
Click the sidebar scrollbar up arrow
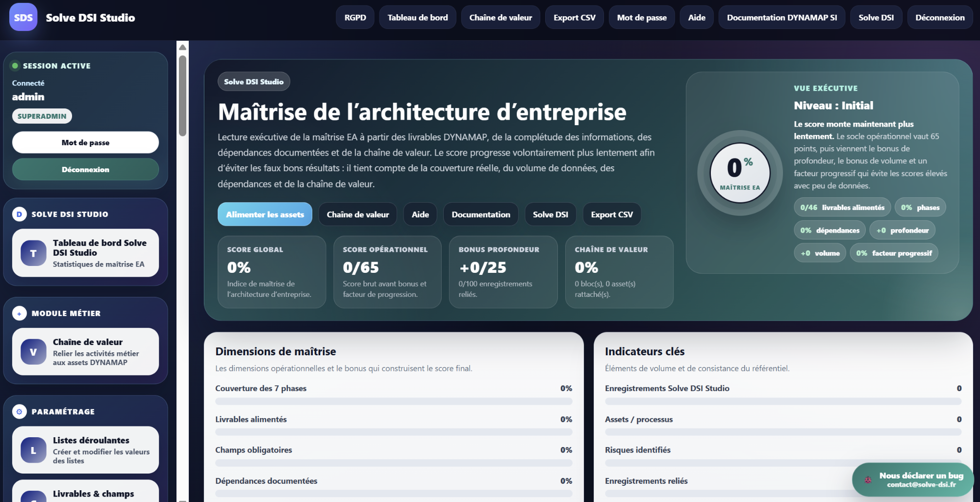click(182, 47)
